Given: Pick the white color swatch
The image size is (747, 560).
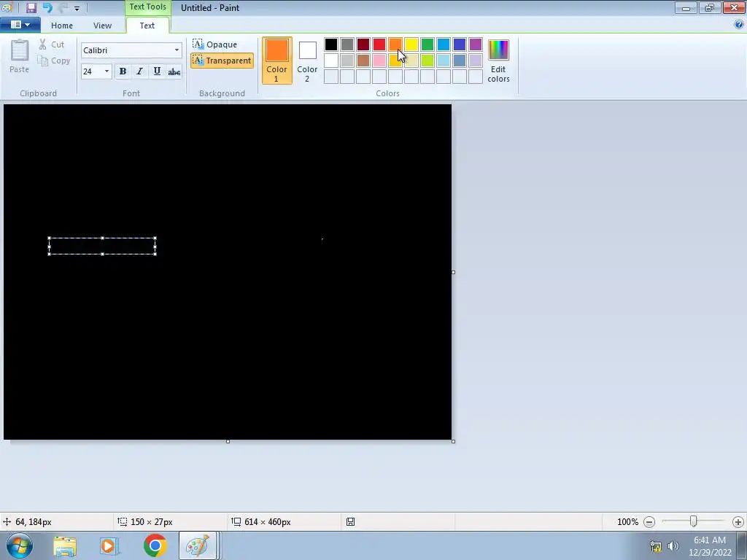Looking at the screenshot, I should pos(331,61).
